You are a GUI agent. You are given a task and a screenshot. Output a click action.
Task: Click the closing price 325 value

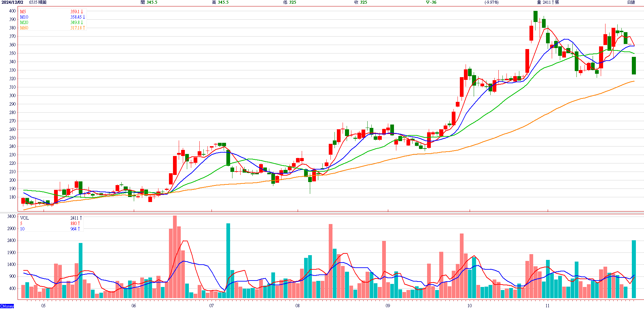[363, 2]
